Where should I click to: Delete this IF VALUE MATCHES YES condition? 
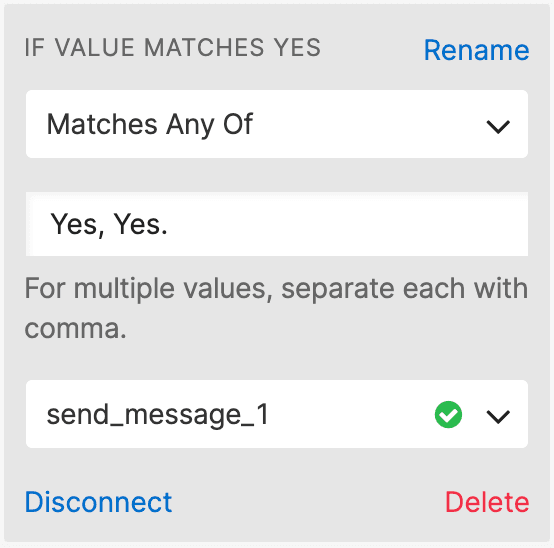487,502
